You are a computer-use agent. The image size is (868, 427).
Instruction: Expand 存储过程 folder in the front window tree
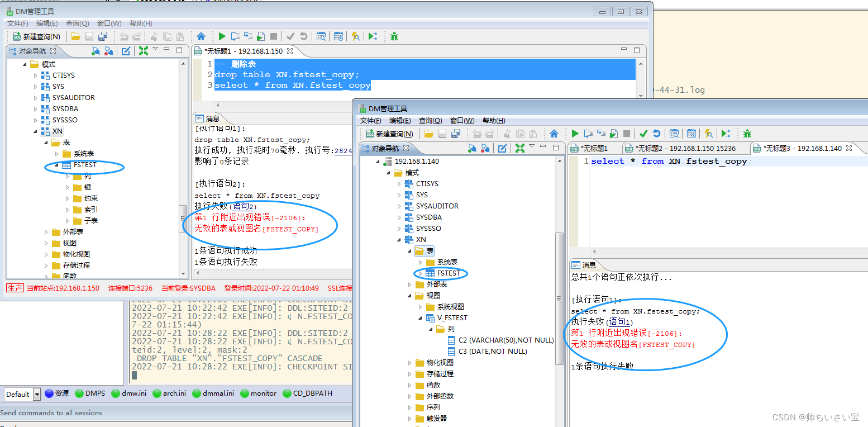point(409,374)
